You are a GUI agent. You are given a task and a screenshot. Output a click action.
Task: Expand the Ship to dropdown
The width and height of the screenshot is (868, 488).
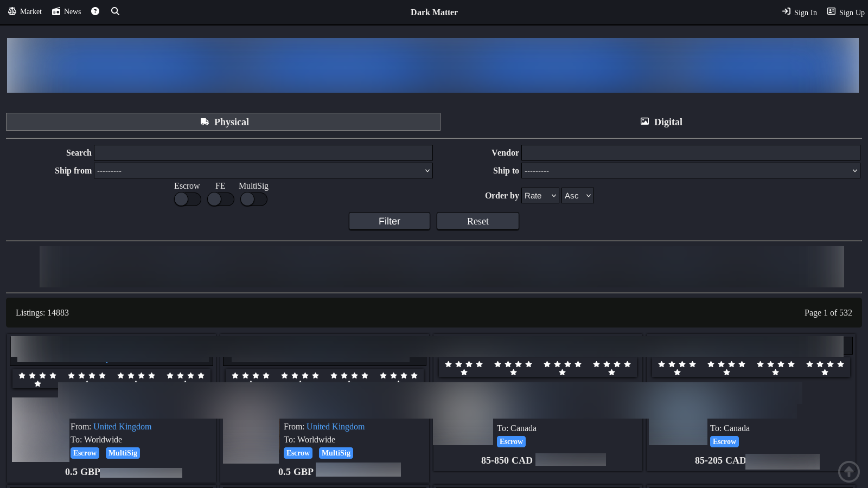(x=690, y=171)
